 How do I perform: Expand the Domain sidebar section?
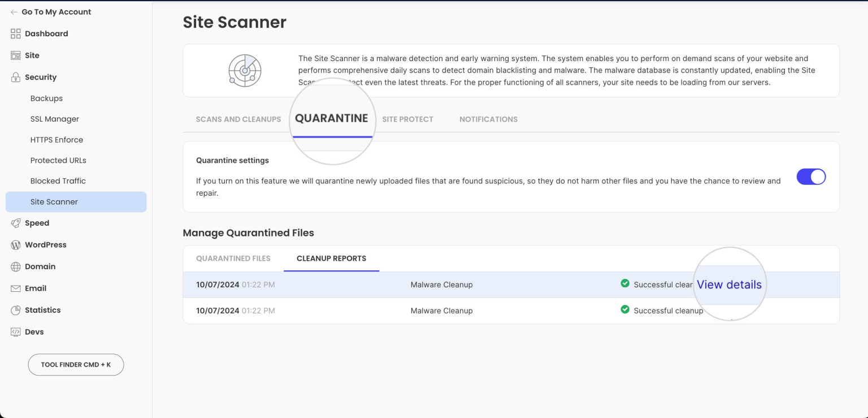40,266
